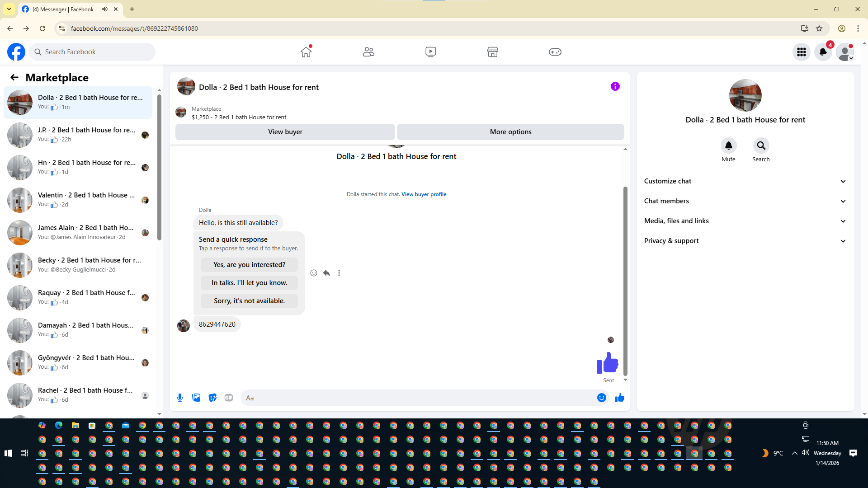The image size is (868, 488).
Task: Expand Privacy & support section
Action: click(x=745, y=241)
